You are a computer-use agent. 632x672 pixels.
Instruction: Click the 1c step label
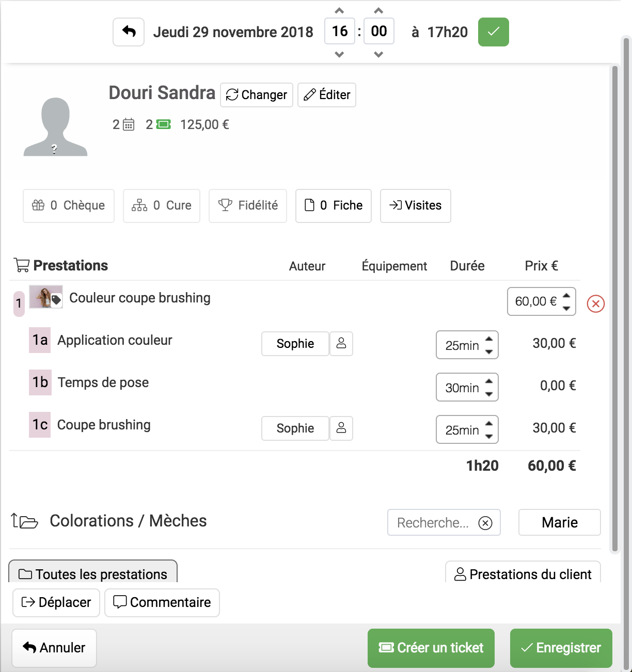(40, 425)
